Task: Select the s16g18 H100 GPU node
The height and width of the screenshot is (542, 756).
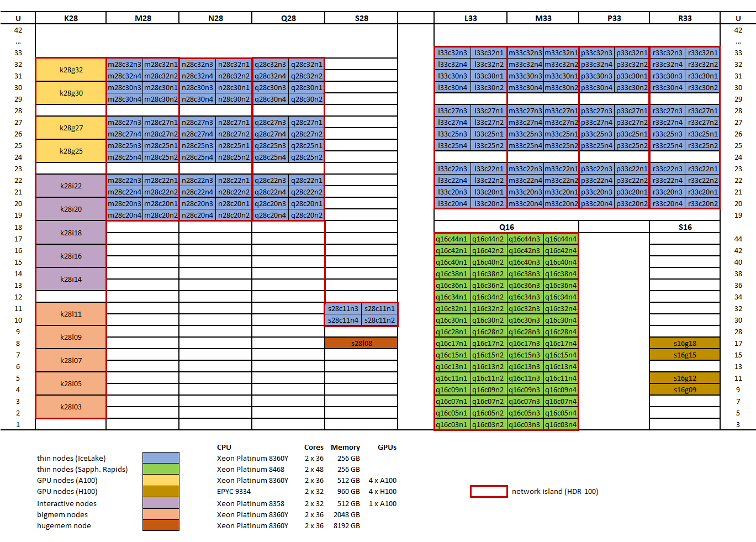Action: tap(685, 343)
